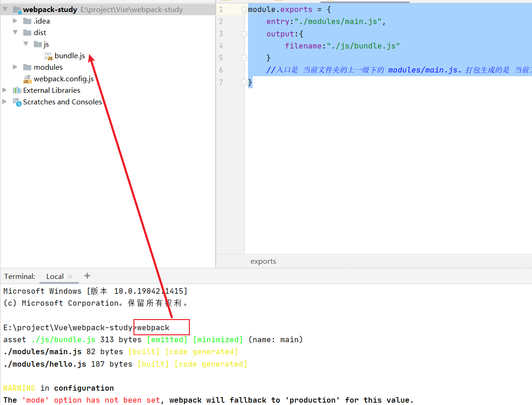Collapse the webpack-study project root
Screen dimensions: 532x405
tap(5, 10)
